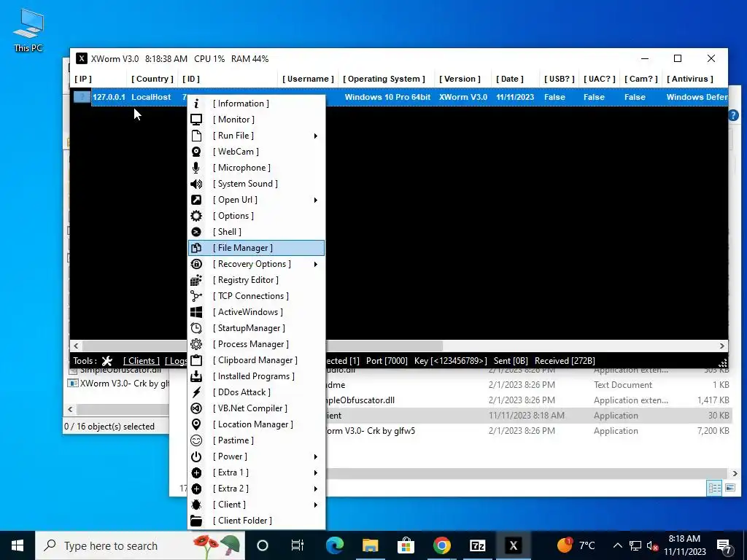Click the lightning bolt DDos icon
Screen dimensions: 747x560
196,392
